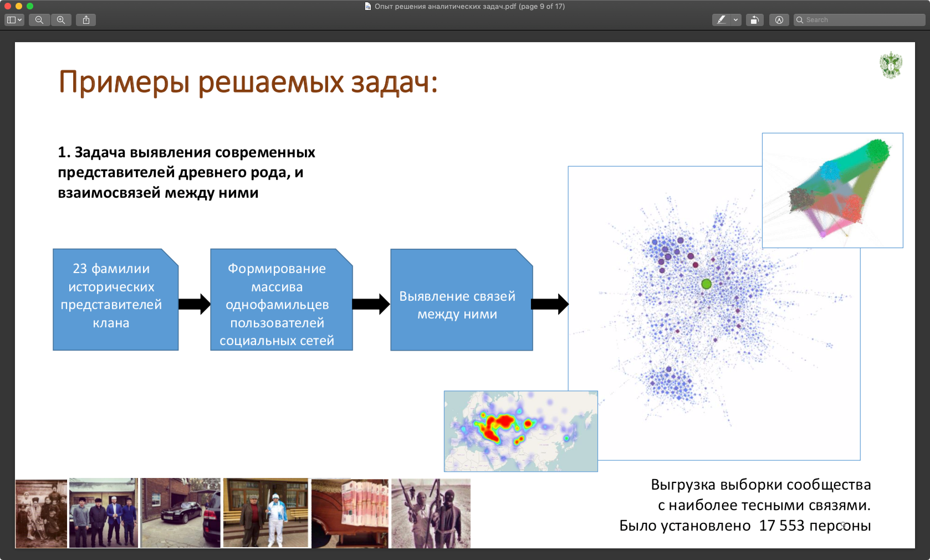Click the yellow minimize window button
Viewport: 930px width, 560px height.
tap(19, 6)
